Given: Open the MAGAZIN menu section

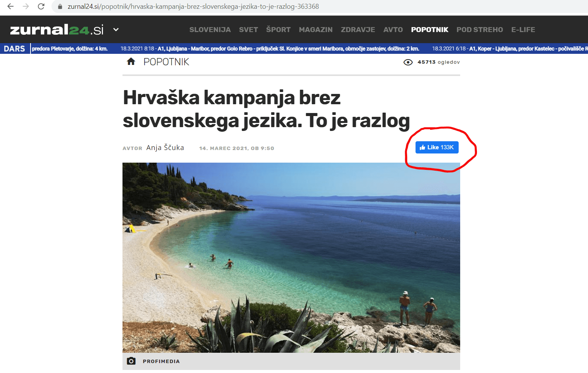Looking at the screenshot, I should [x=316, y=30].
